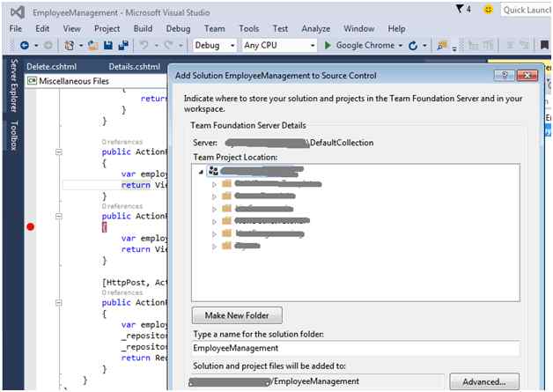Screen dimensions: 553x392
Task: Click the "DefaultCollection" server text
Action: coord(342,143)
